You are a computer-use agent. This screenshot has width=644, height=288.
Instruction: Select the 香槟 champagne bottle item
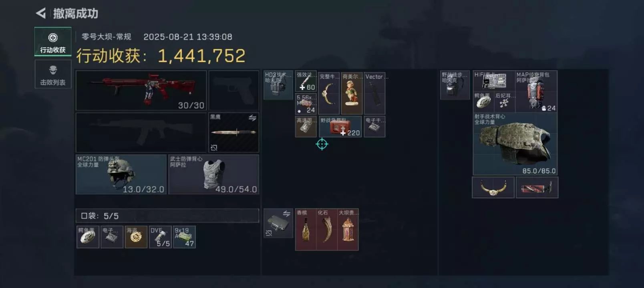pos(306,230)
